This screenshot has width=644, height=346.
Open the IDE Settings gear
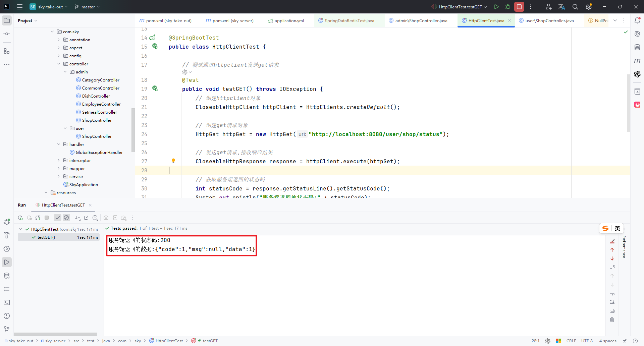pyautogui.click(x=589, y=7)
